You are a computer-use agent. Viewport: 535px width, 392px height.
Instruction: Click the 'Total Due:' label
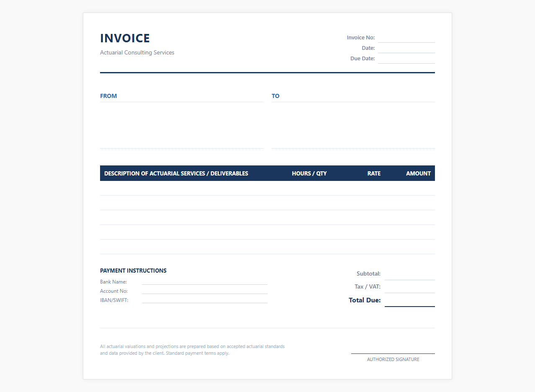click(365, 300)
